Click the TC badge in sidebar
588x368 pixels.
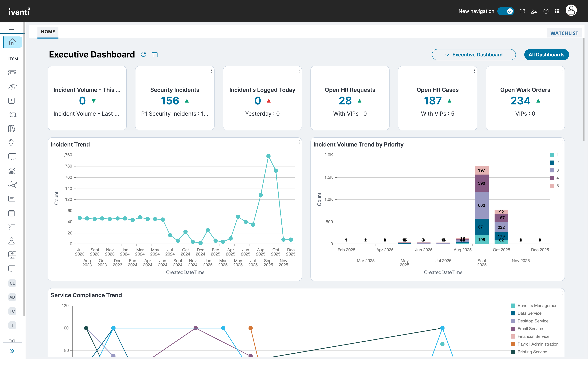click(12, 311)
